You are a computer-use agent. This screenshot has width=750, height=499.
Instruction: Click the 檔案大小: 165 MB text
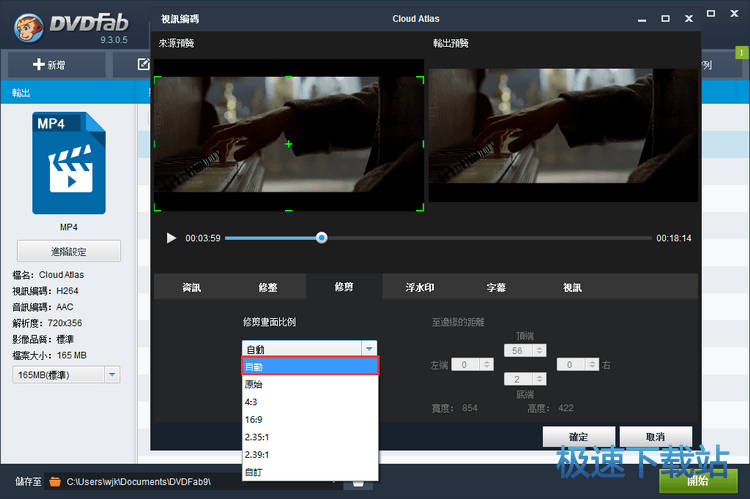click(x=50, y=355)
